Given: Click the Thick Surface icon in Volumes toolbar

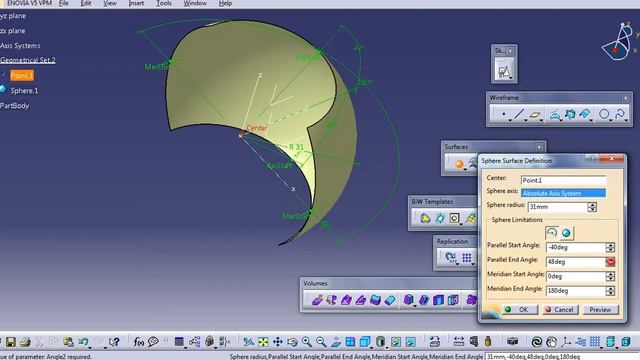Looking at the screenshot, I should pos(376,300).
